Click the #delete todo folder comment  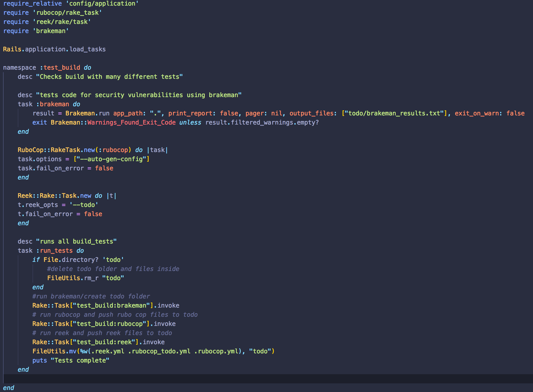click(113, 269)
